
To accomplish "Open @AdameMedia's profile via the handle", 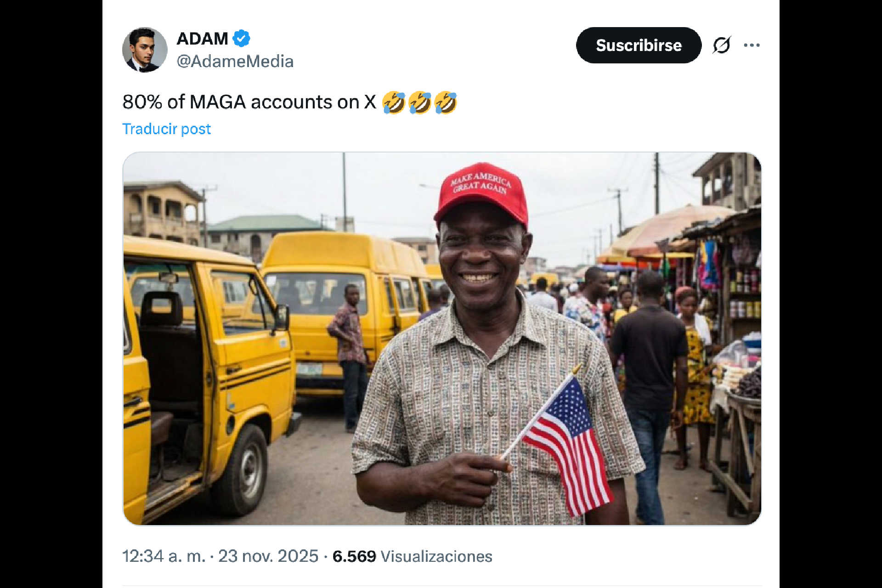I will tap(235, 61).
